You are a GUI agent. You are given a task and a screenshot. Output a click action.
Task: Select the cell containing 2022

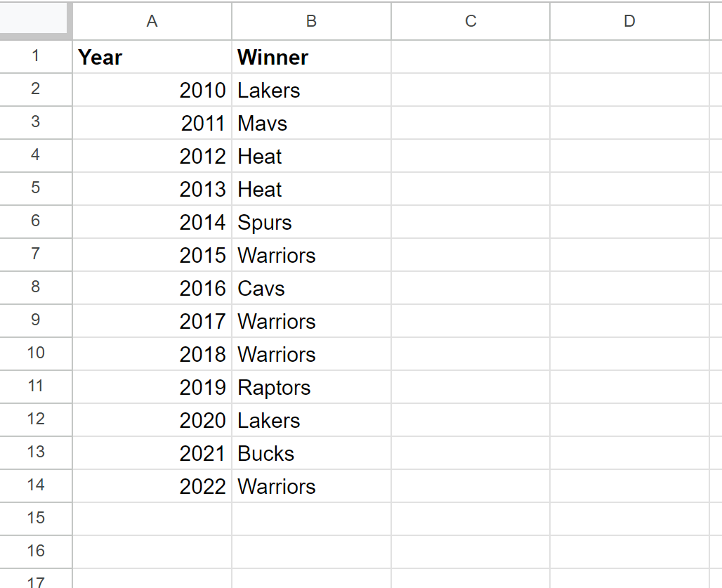[152, 485]
